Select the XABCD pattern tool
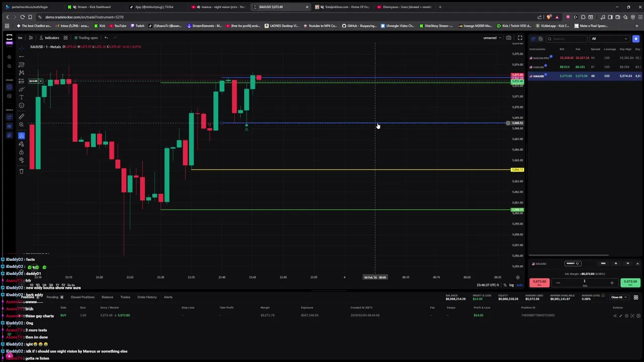 pos(21,73)
